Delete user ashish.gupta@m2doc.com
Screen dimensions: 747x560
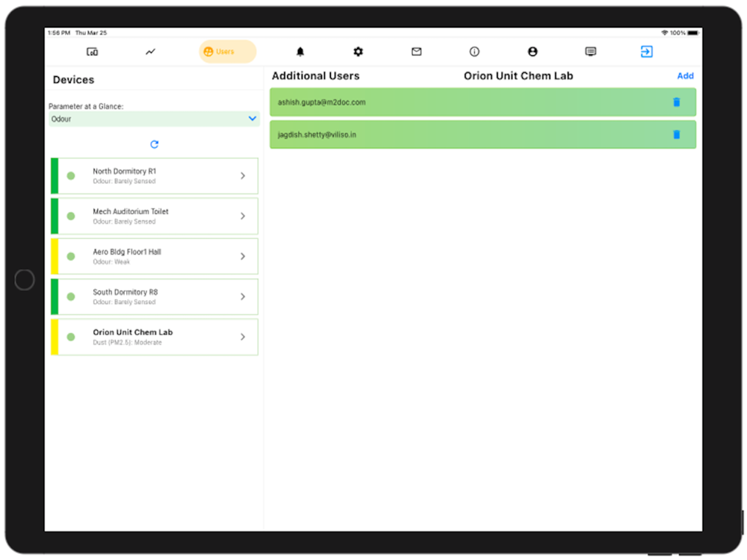click(x=677, y=102)
